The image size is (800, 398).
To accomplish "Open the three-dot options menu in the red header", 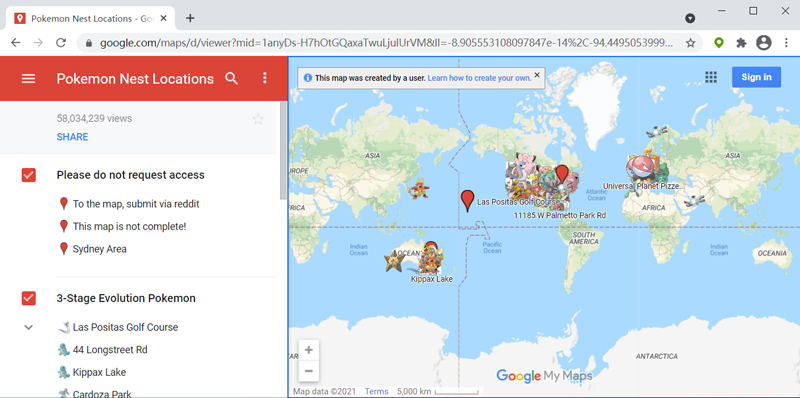I will (x=264, y=78).
